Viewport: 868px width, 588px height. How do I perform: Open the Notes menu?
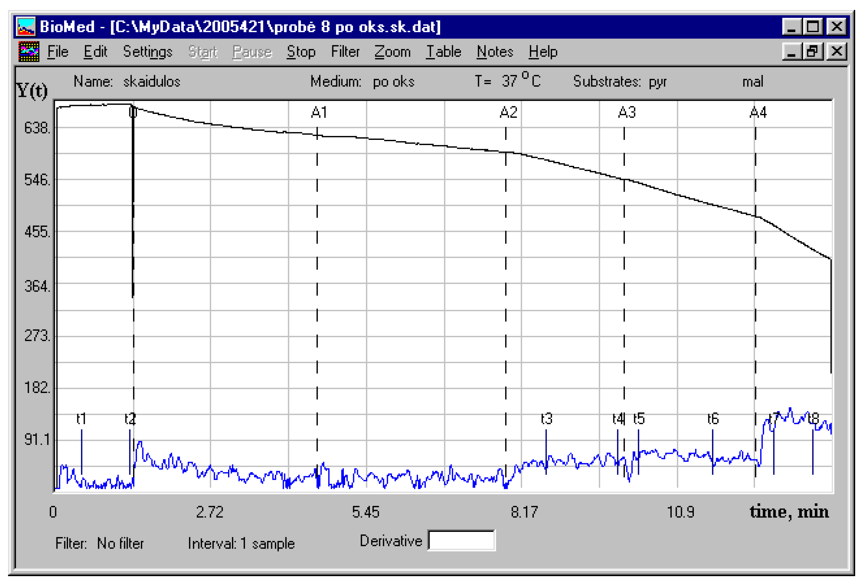click(x=495, y=52)
